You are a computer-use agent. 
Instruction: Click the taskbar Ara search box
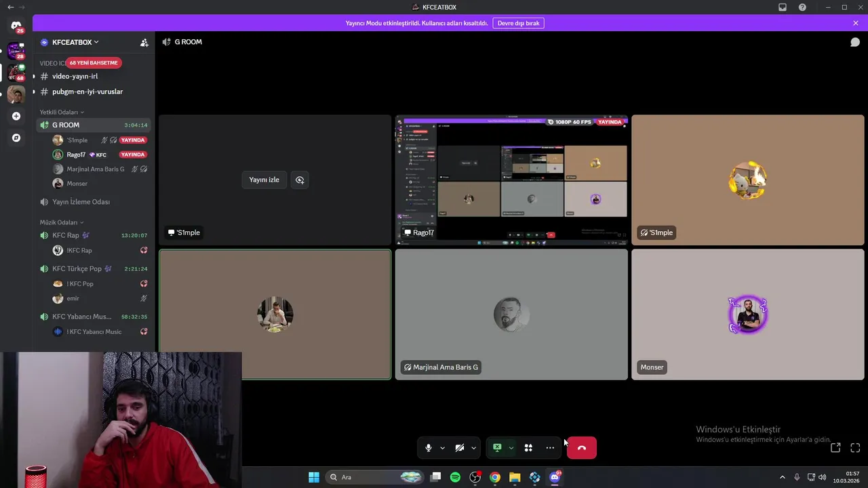(374, 477)
